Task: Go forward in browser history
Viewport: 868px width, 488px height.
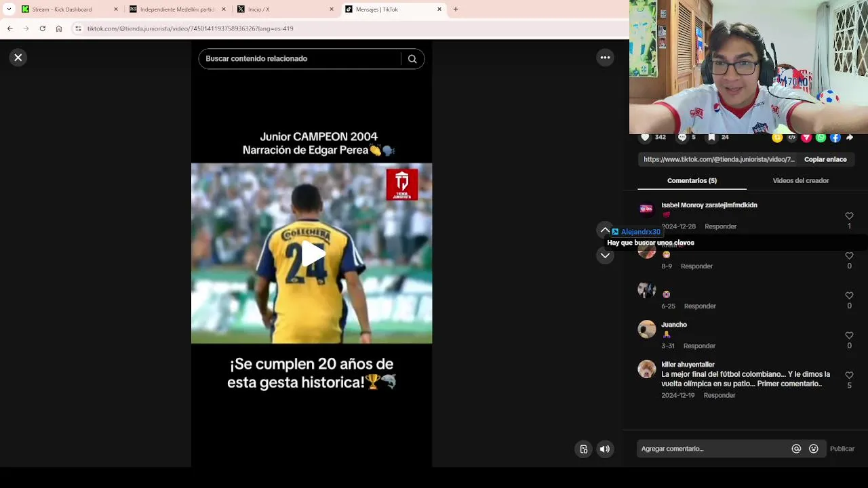Action: pos(26,28)
